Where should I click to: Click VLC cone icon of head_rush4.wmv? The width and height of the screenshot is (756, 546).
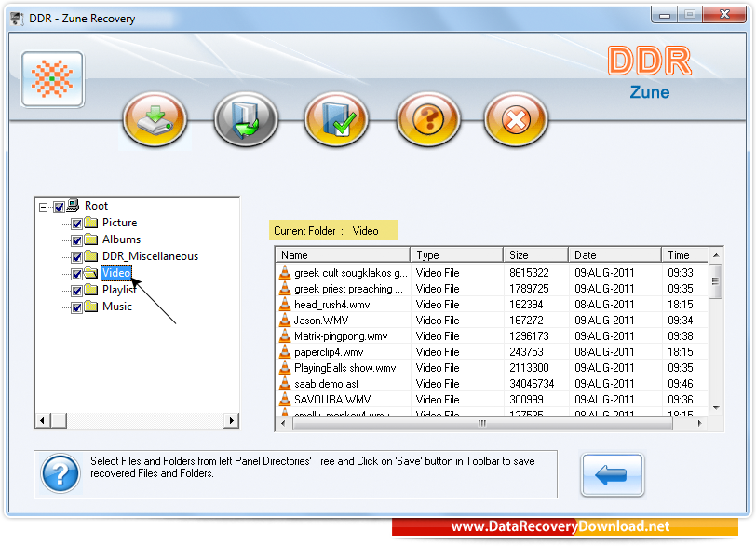285,305
